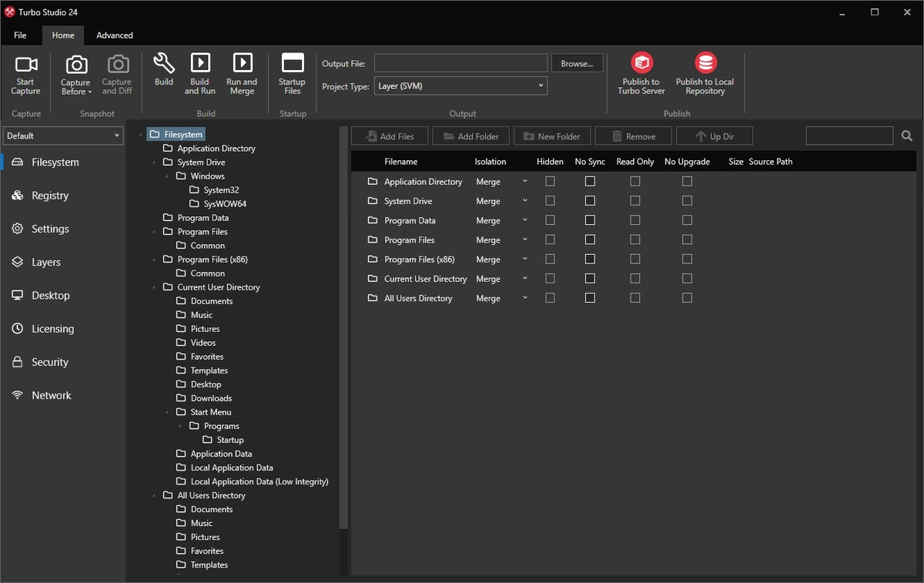Click the New Folder button
The height and width of the screenshot is (583, 924).
click(552, 136)
